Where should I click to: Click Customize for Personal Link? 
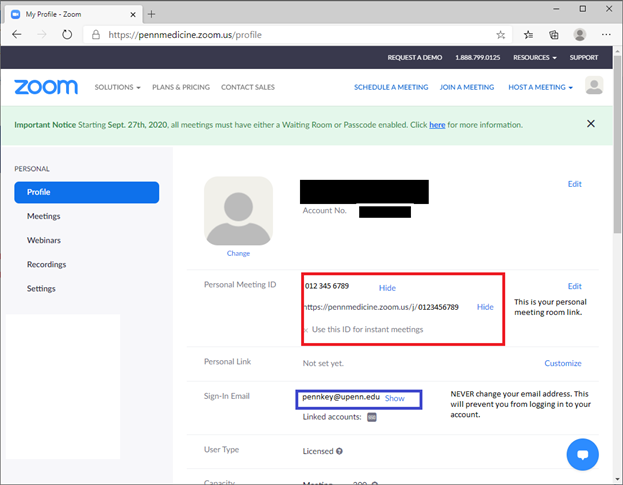(x=563, y=363)
